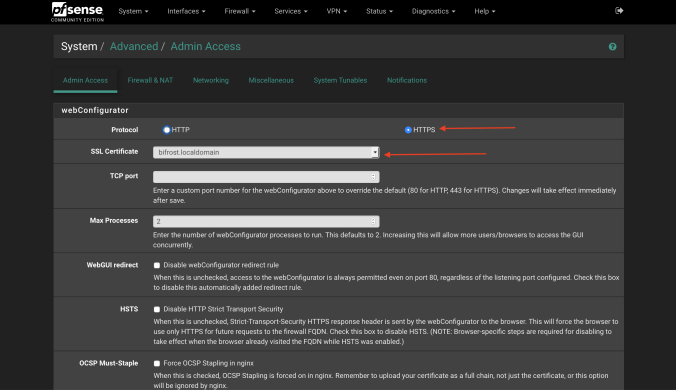Open the Interfaces menu

[186, 11]
